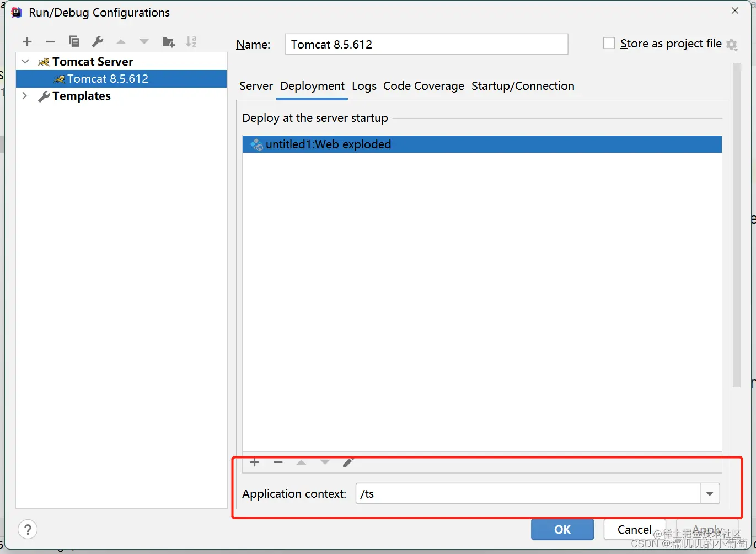Click the Tomcat Server group icon
The height and width of the screenshot is (554, 756).
point(44,62)
